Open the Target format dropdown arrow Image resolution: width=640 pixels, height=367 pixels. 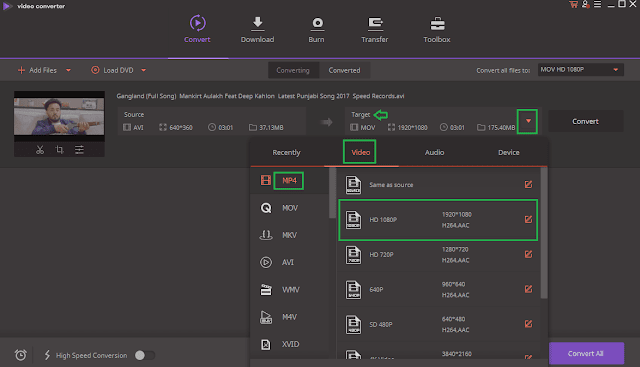[528, 121]
